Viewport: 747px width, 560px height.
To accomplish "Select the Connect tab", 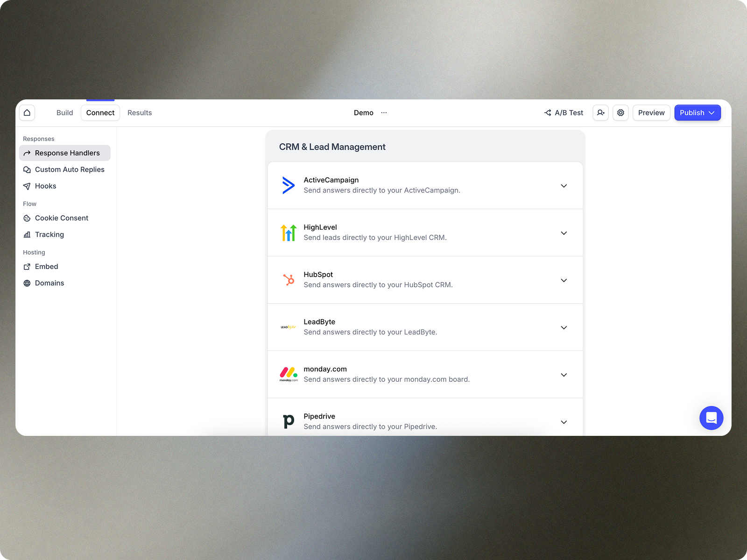I will 100,112.
